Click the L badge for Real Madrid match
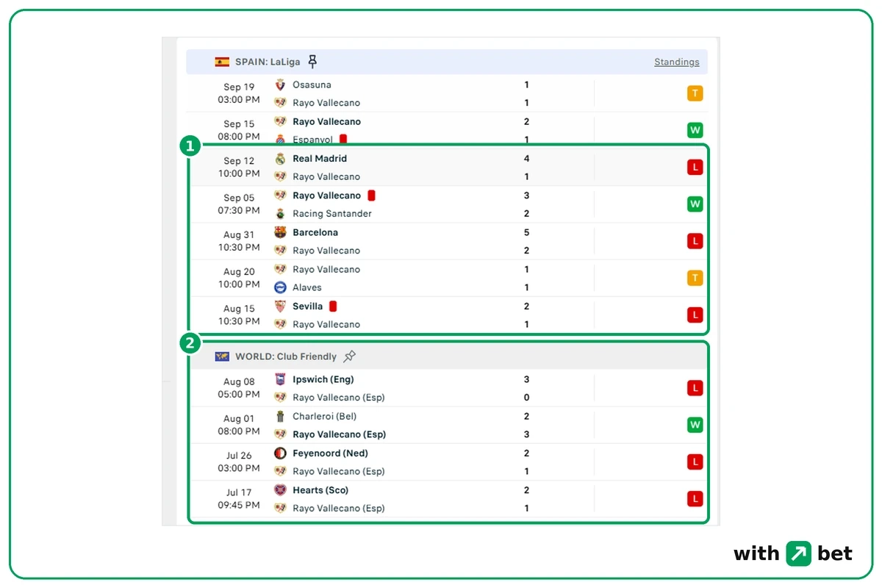 pos(695,168)
